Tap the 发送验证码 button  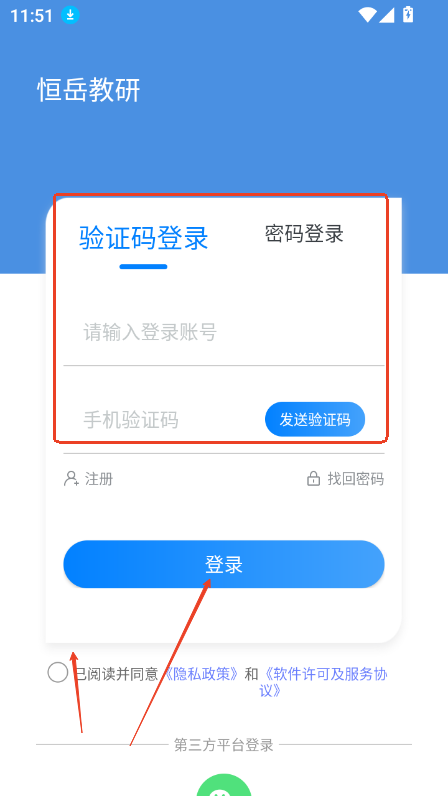pyautogui.click(x=315, y=419)
